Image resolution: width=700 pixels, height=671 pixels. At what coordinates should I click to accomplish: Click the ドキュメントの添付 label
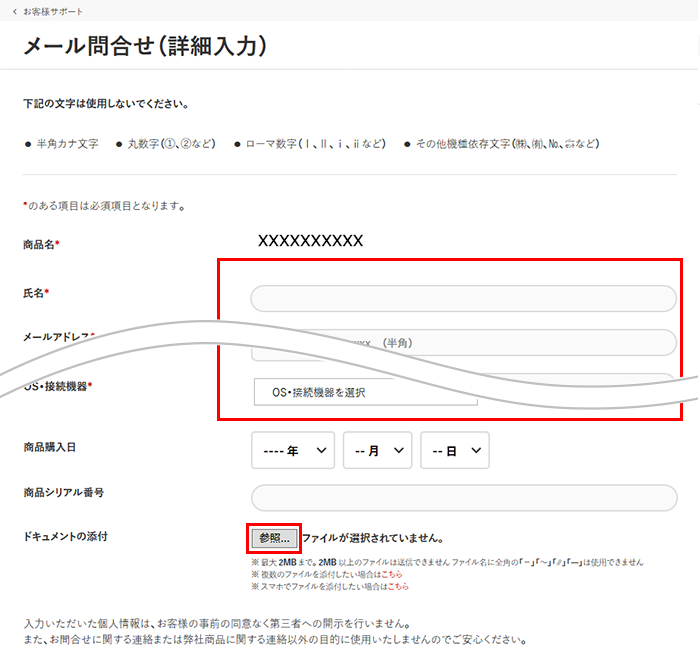[65, 536]
